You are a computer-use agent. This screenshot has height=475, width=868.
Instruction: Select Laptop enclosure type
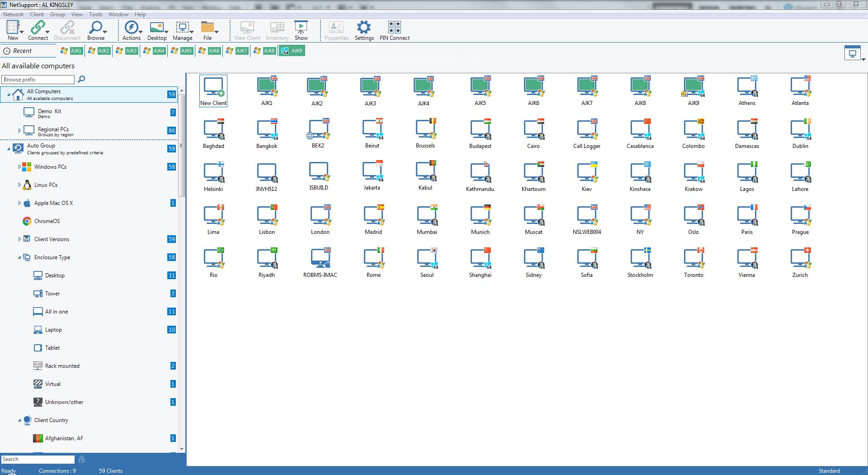coord(53,330)
